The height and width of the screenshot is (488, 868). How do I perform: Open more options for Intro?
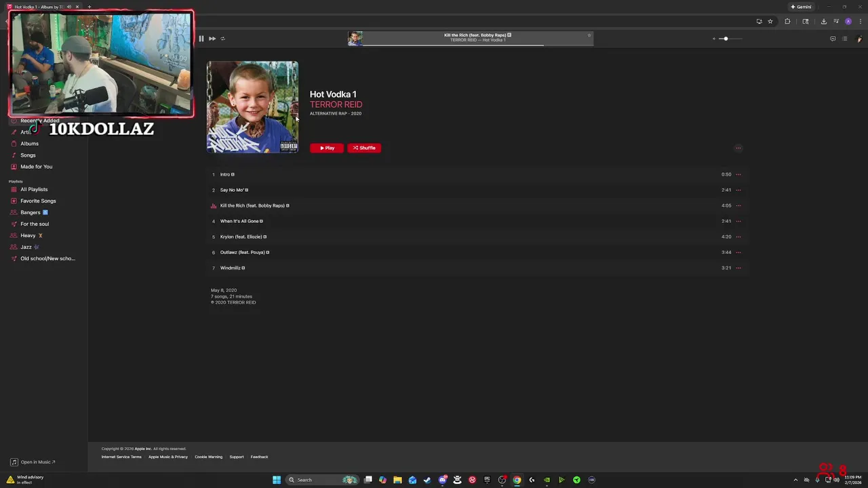click(x=738, y=174)
